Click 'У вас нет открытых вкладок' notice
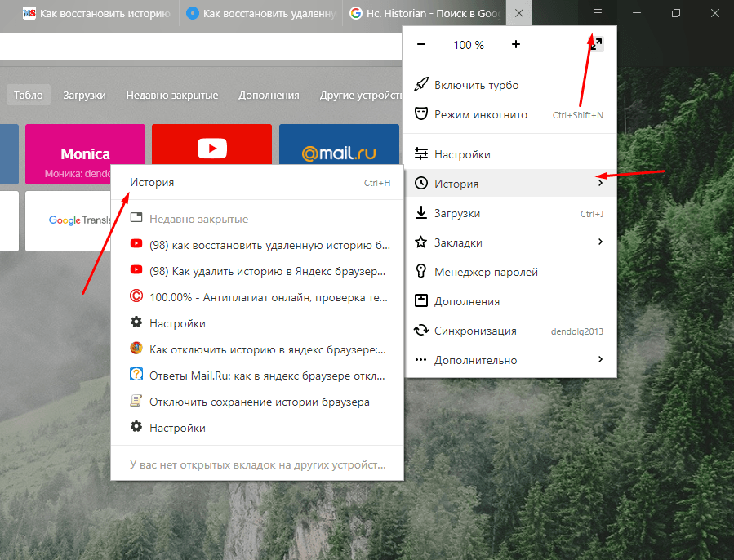 (x=257, y=464)
